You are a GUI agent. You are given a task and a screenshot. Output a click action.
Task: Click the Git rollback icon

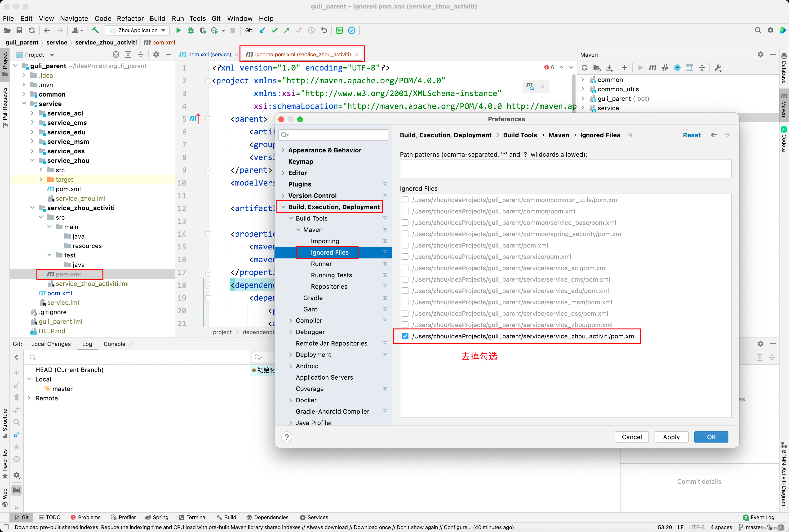(324, 30)
